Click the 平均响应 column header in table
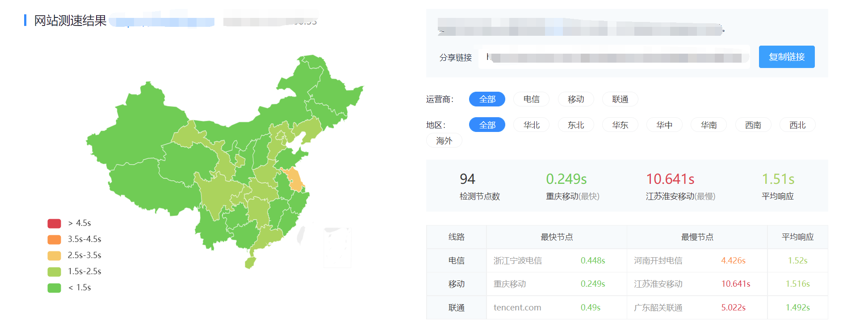868x331 pixels. 797,237
